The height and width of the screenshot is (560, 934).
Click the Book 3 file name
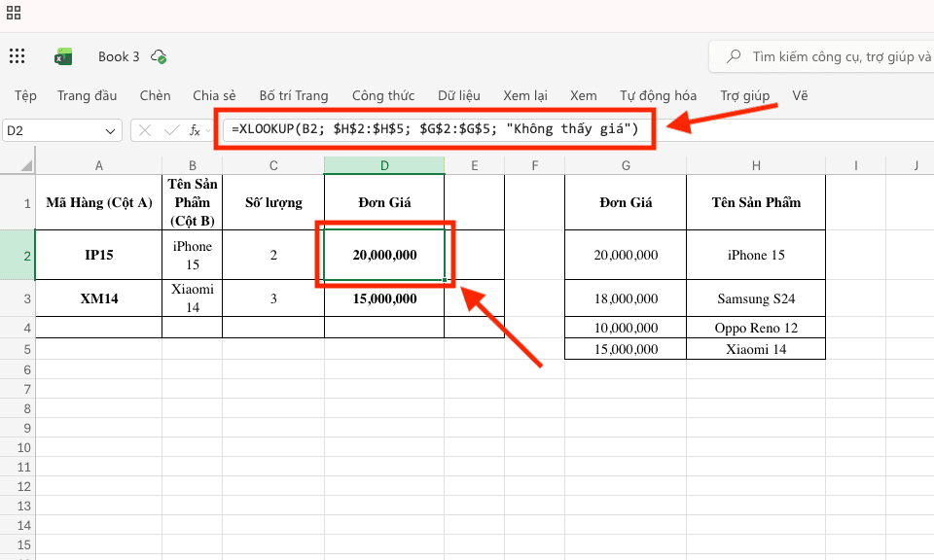pos(119,56)
